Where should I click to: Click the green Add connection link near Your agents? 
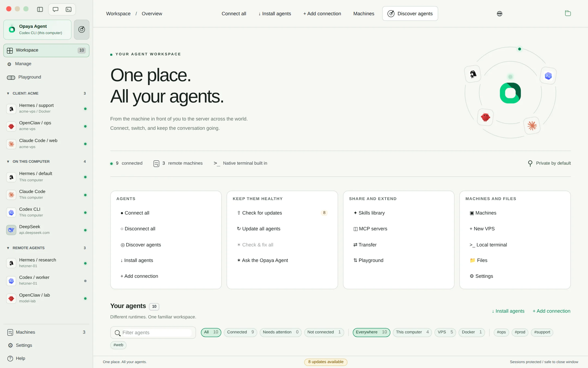click(x=551, y=311)
